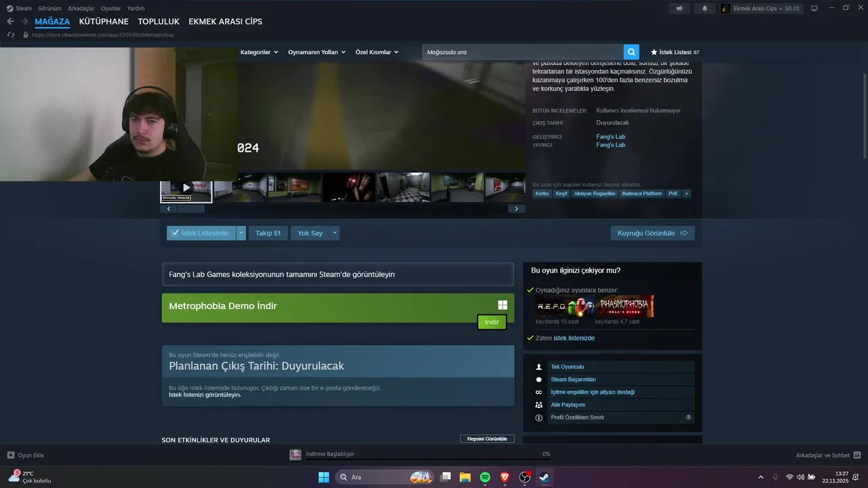Reload the store page

pyautogui.click(x=11, y=35)
